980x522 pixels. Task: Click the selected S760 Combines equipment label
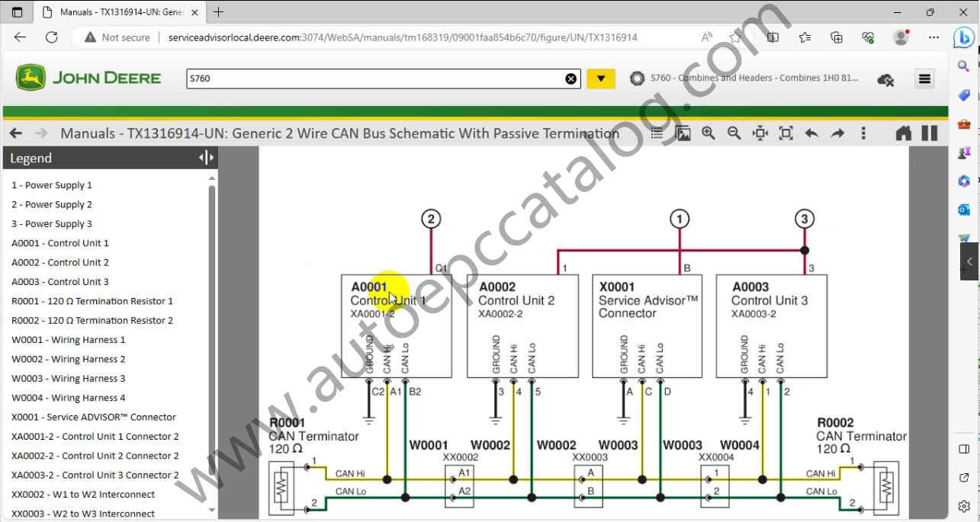pos(754,78)
